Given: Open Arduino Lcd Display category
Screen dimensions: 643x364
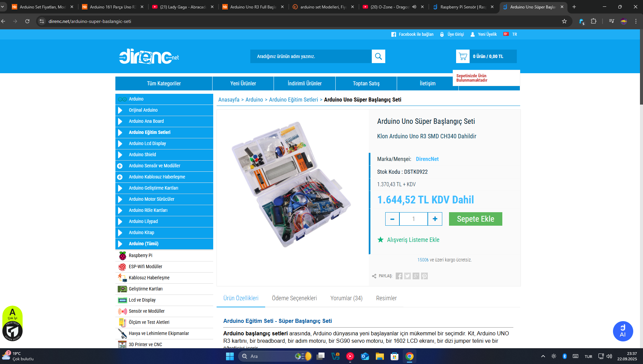Looking at the screenshot, I should (x=164, y=143).
